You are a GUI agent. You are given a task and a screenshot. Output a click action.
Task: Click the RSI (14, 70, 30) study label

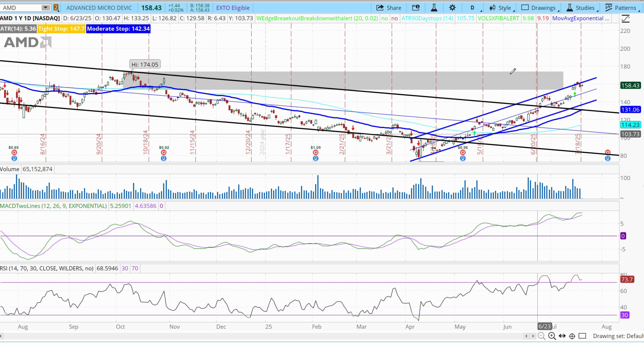[46, 268]
